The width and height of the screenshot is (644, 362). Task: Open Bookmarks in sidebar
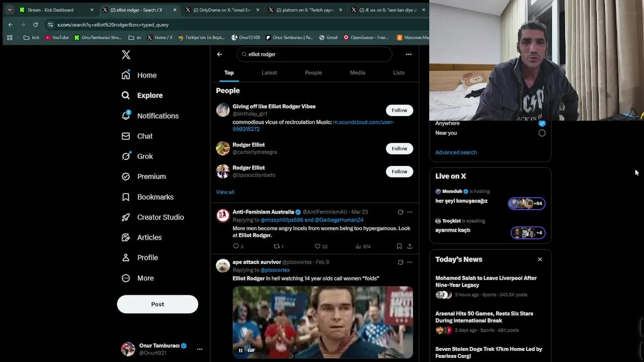click(148, 197)
